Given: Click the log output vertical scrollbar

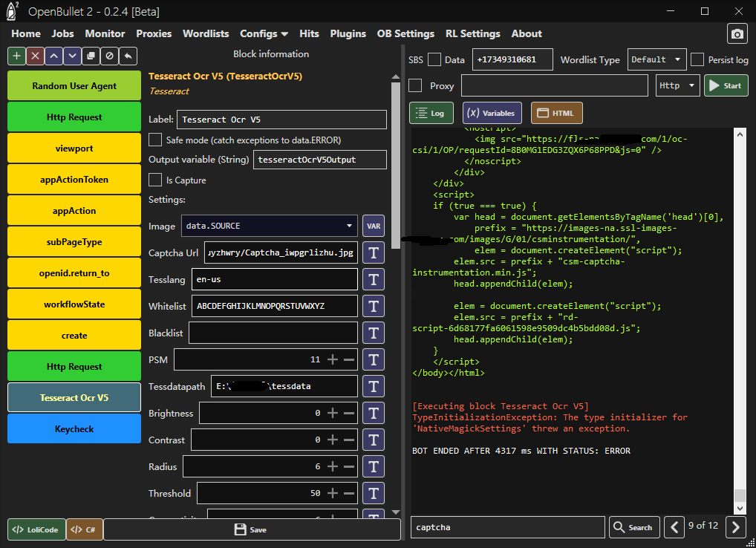Looking at the screenshot, I should (740, 495).
